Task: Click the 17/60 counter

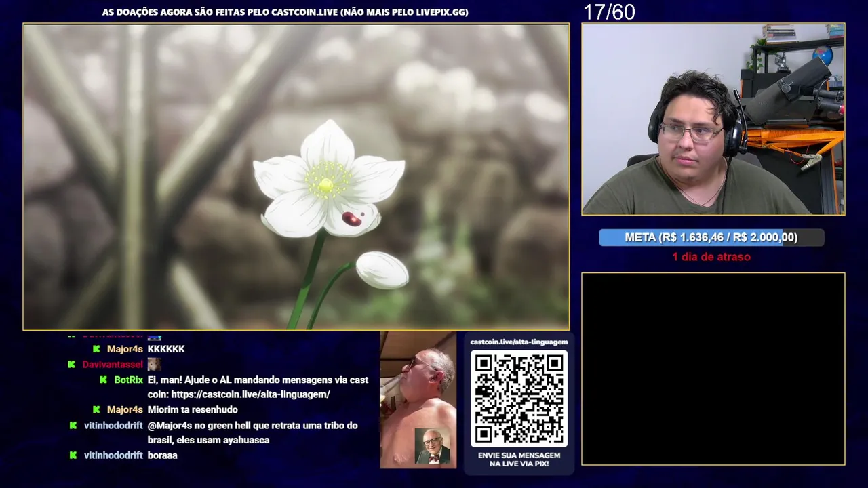Action: point(609,12)
